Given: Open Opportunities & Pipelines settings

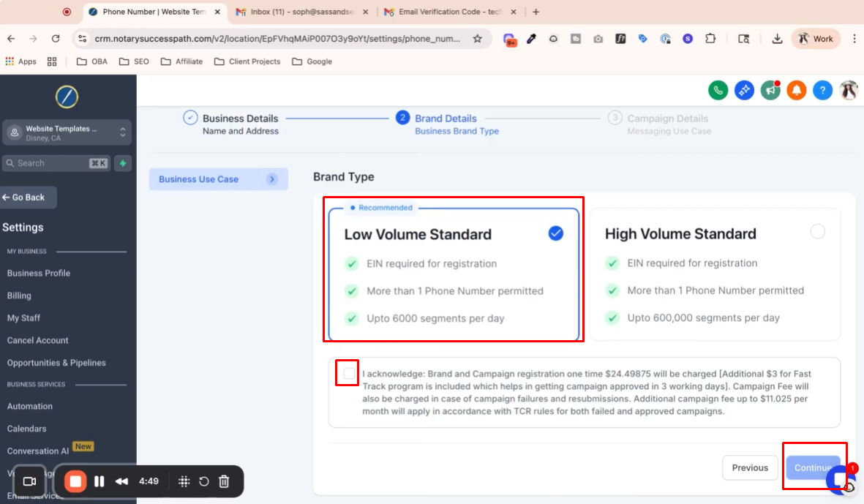Looking at the screenshot, I should [56, 363].
